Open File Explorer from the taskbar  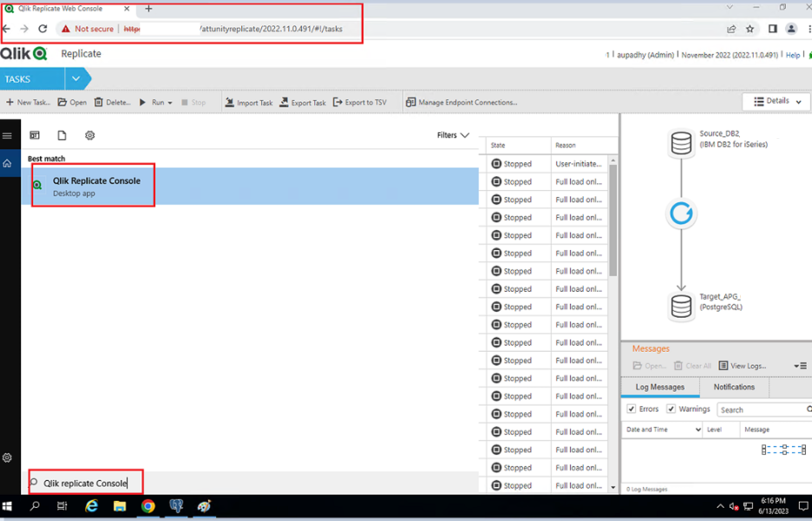click(x=120, y=506)
